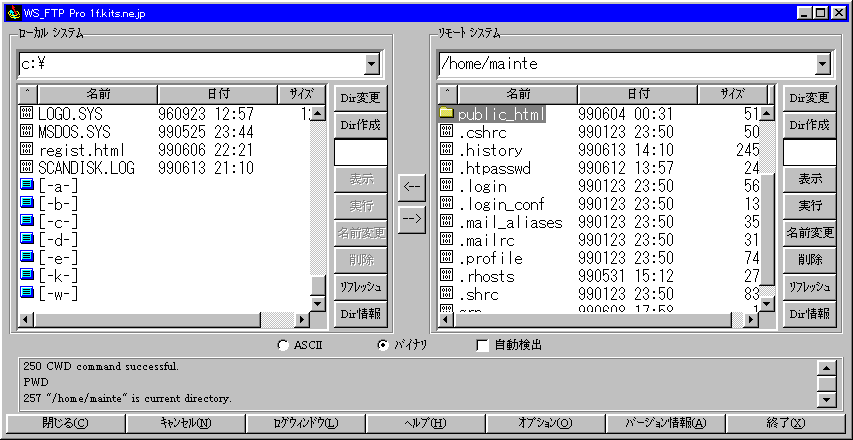Click the <-- download transfer arrow

coord(412,189)
